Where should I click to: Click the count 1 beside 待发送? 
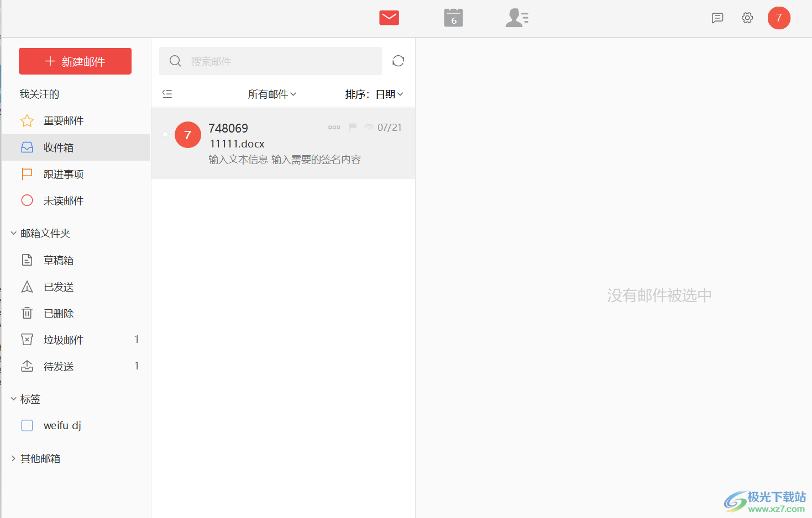pos(137,366)
